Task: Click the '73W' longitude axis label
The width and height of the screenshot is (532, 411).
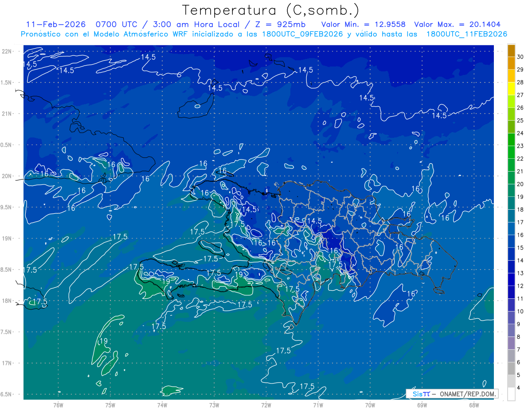Action: 214,405
